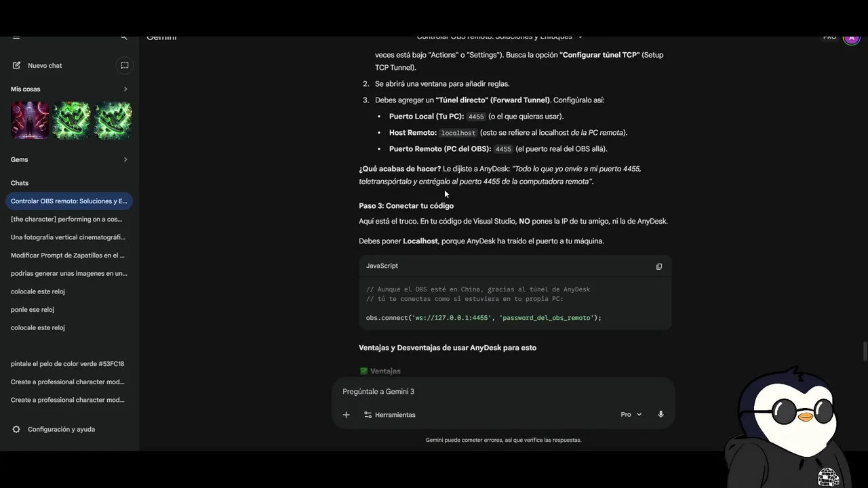868x488 pixels.
Task: Click the Nuevo chat edit icon
Action: pyautogui.click(x=16, y=66)
